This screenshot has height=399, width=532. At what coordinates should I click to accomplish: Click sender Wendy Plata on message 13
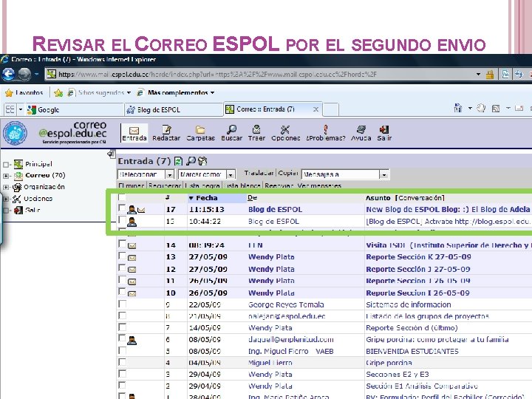pos(271,257)
